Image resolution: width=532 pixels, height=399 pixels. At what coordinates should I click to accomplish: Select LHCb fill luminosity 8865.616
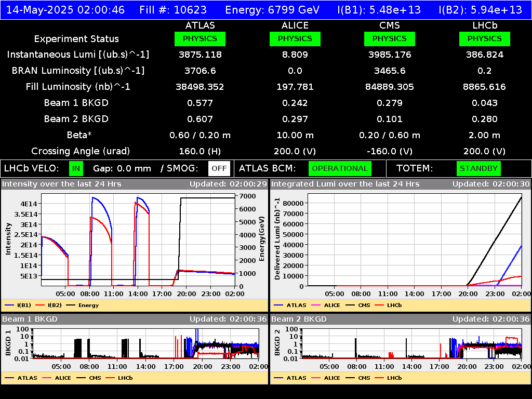(485, 87)
